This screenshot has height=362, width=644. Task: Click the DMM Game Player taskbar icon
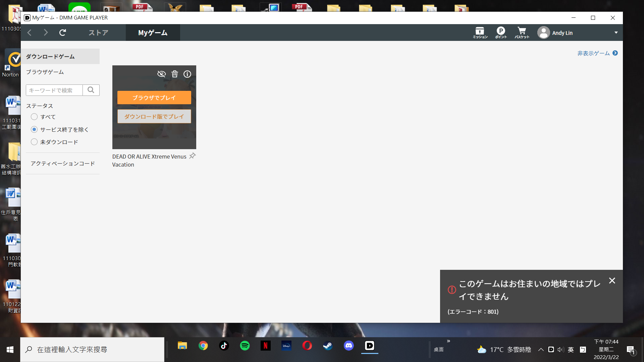click(x=370, y=346)
